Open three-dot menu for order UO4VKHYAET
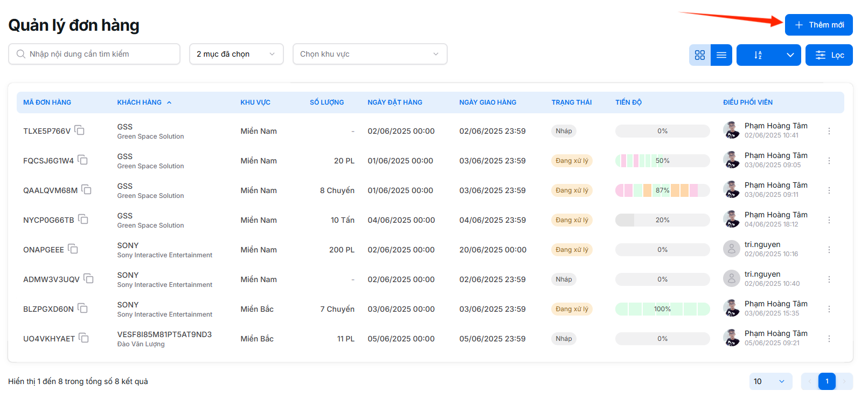The width and height of the screenshot is (868, 404). 829,339
